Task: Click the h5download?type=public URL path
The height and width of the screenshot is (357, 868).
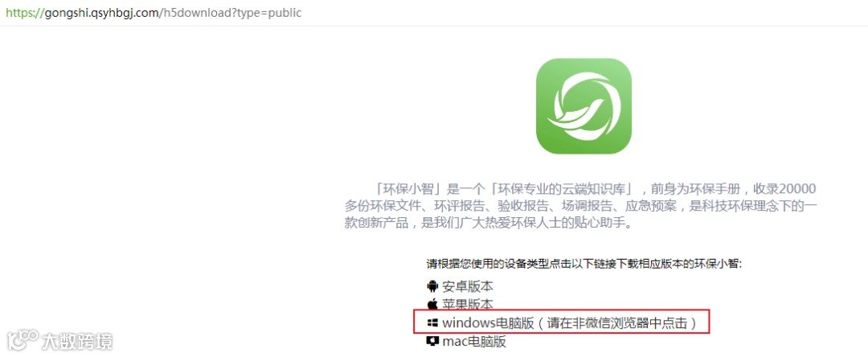Action: click(x=232, y=13)
